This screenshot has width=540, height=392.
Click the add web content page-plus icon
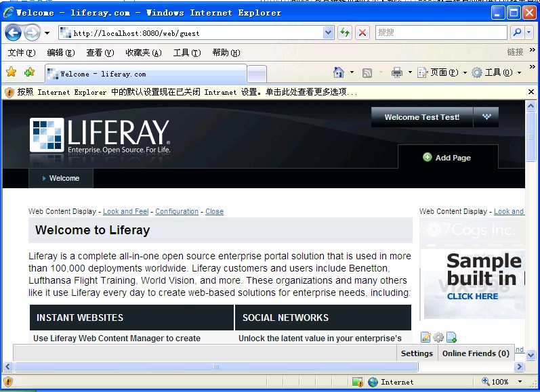(x=451, y=337)
